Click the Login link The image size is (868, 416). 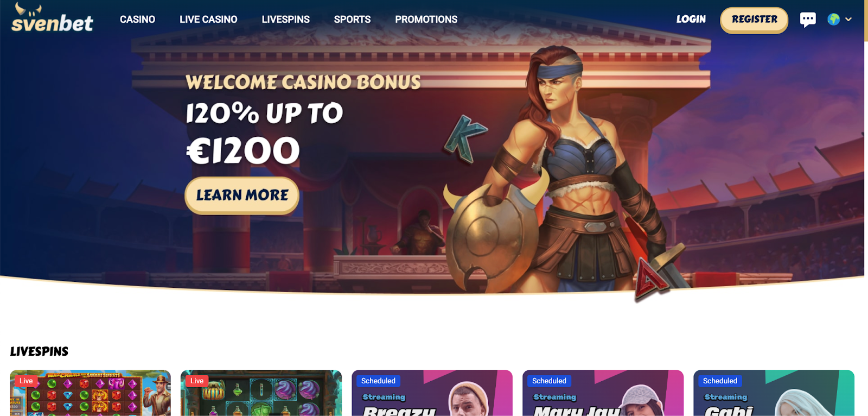pos(691,20)
